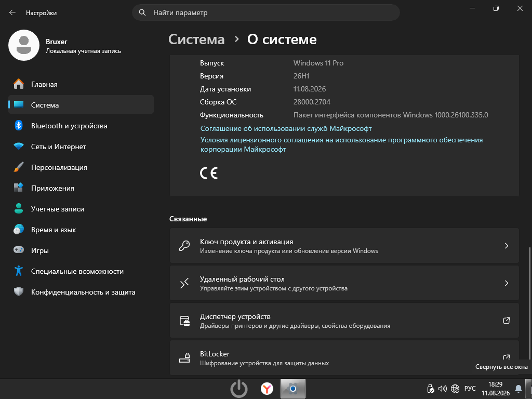
Task: Open the Главная section
Action: pyautogui.click(x=81, y=84)
